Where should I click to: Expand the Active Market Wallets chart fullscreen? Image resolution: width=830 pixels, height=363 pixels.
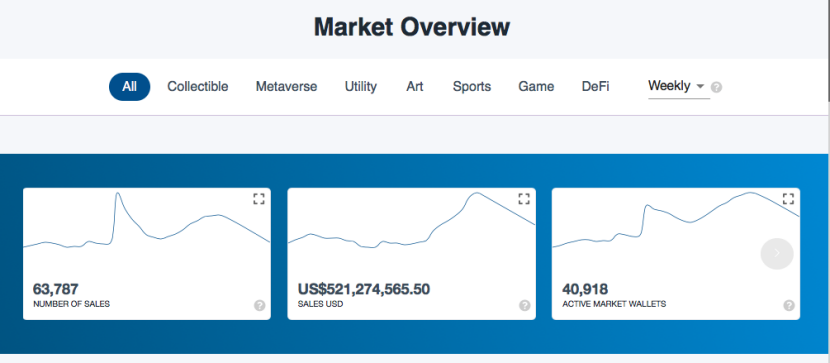point(788,199)
